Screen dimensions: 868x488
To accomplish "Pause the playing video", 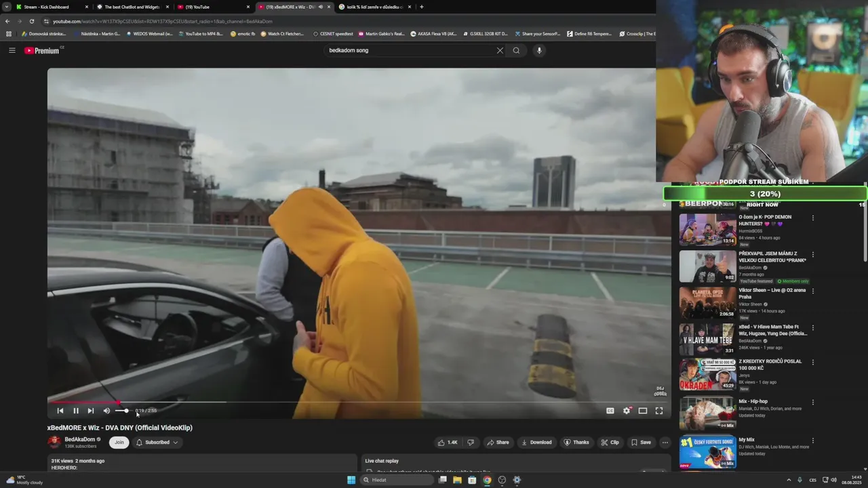I will tap(76, 411).
